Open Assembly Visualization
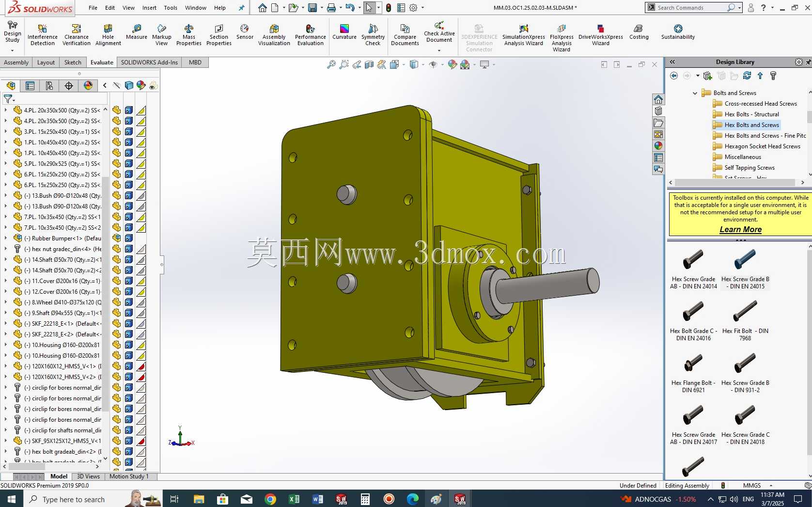This screenshot has height=507, width=812. click(274, 35)
